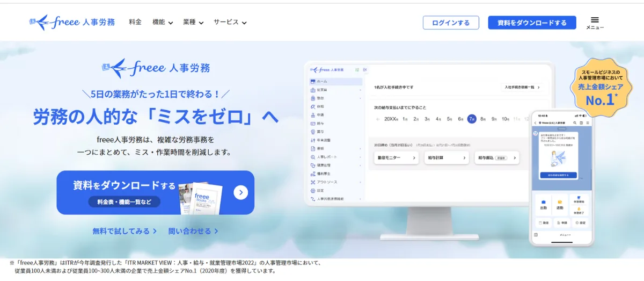Tap 申請 button on phone mockup
Image resolution: width=644 pixels, height=281 pixels.
(x=562, y=223)
